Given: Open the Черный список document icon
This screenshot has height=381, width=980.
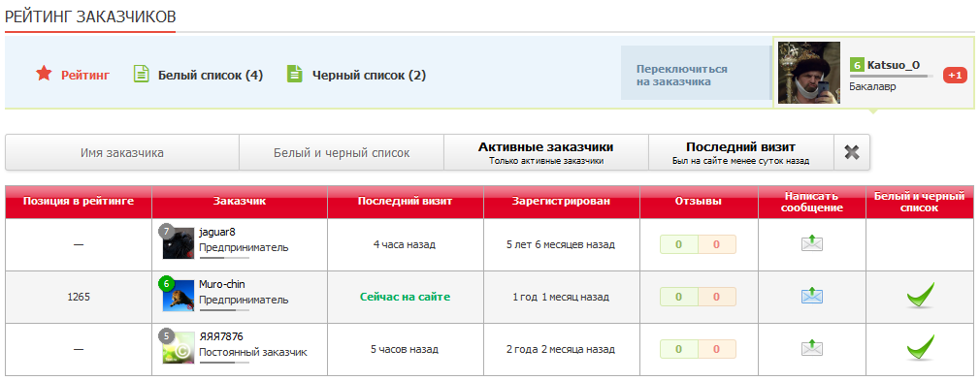Looking at the screenshot, I should [x=294, y=75].
